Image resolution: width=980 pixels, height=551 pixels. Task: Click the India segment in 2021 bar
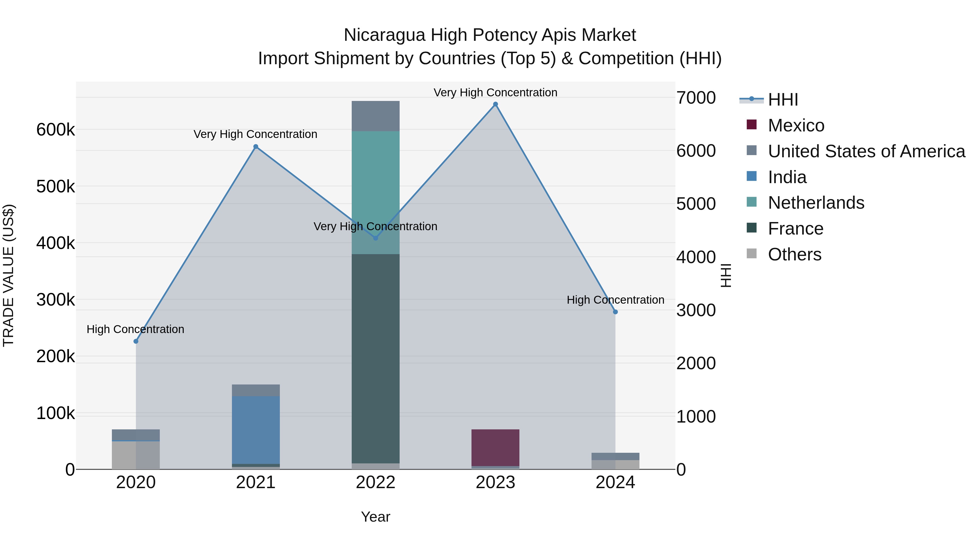click(256, 430)
